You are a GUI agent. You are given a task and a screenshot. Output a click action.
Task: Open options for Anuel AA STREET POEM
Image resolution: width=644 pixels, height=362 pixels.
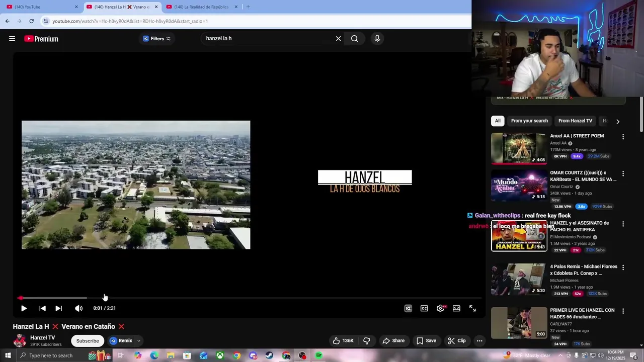tap(623, 137)
